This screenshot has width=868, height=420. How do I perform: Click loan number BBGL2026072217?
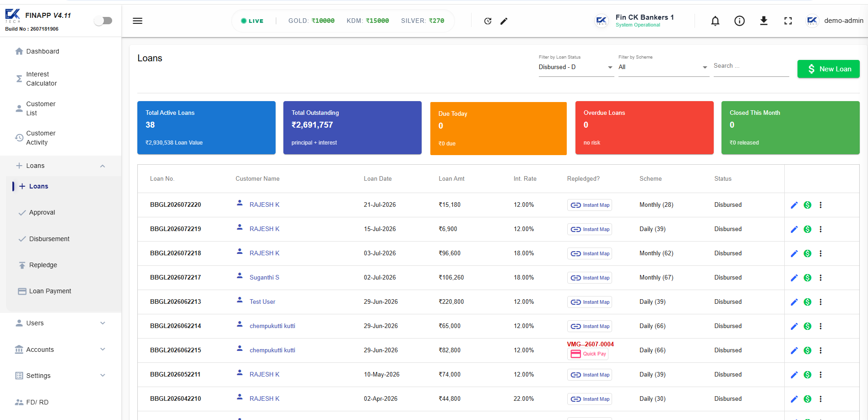coord(175,278)
